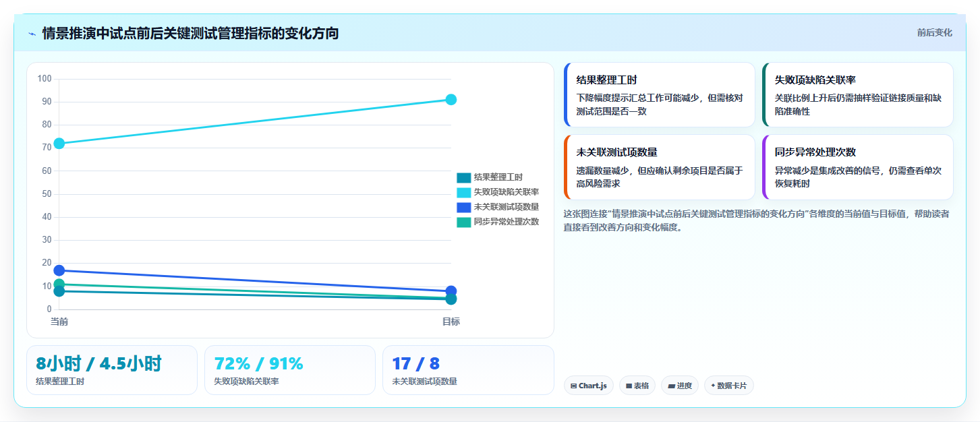
Task: Click the lightning icon beside the title
Action: [32, 34]
